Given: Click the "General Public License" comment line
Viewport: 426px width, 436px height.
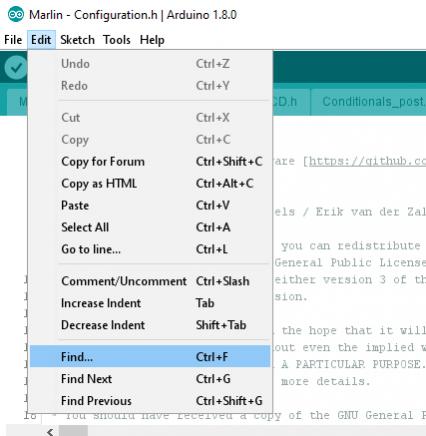Looking at the screenshot, I should pyautogui.click(x=350, y=263).
